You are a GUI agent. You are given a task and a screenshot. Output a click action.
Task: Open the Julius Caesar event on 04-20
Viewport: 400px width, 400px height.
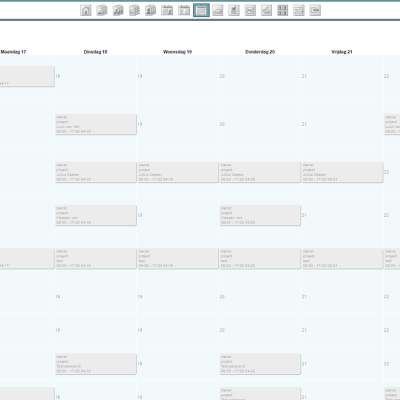(x=260, y=172)
